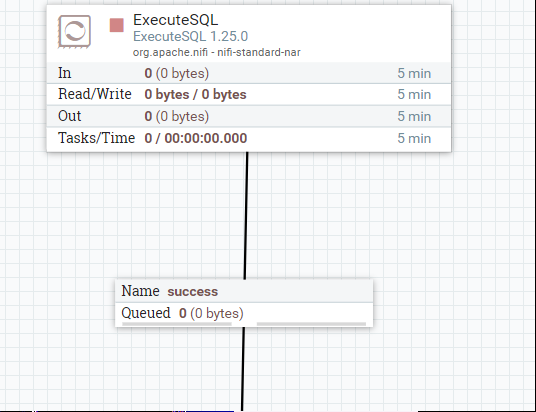Click the connection line below ExecuteSQL
This screenshot has height=412, width=536.
(x=246, y=215)
